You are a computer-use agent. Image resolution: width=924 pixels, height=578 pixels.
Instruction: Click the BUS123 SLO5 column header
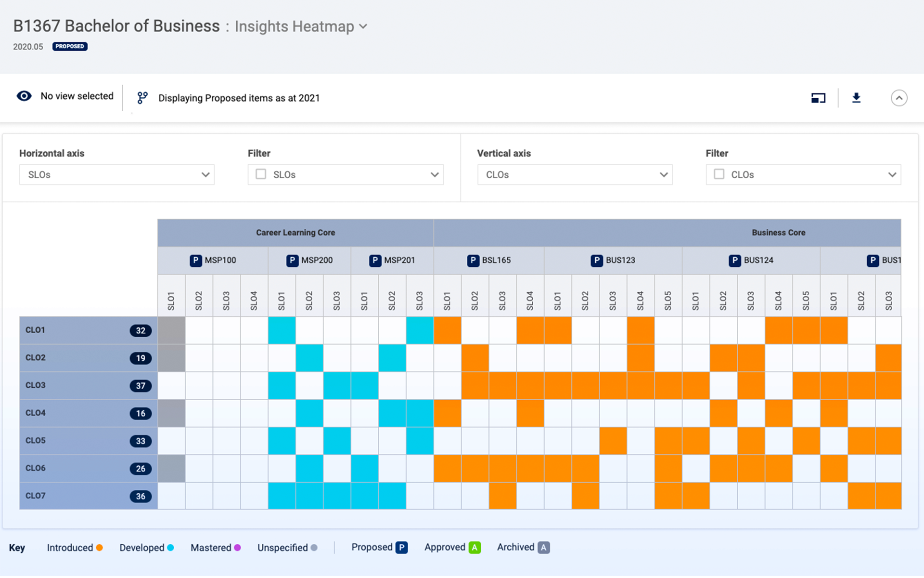tap(668, 296)
